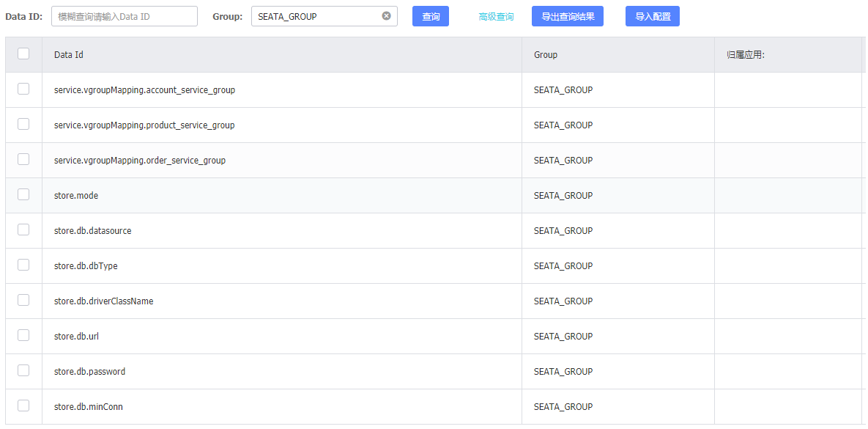The height and width of the screenshot is (429, 868).
Task: Click the store.db.password Data Id cell
Action: [x=282, y=371]
